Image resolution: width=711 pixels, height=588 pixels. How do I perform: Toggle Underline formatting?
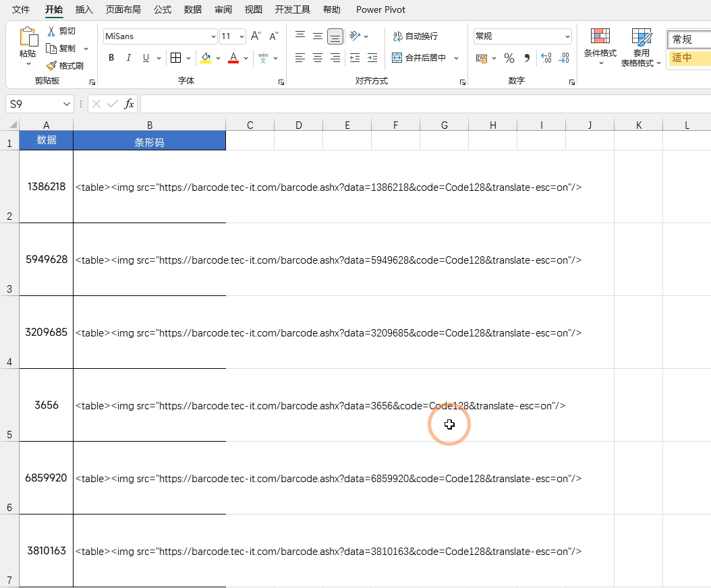tap(146, 57)
